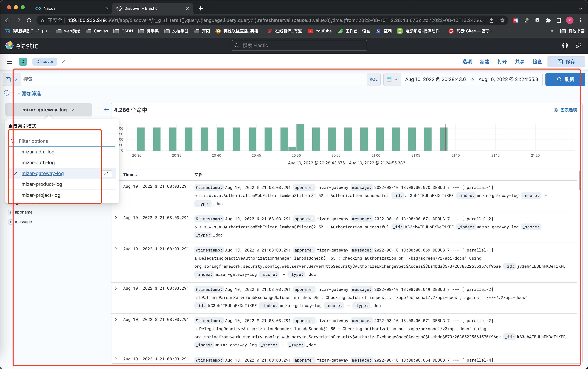Open the tab search chevron in Chrome
The image size is (588, 369).
[580, 8]
